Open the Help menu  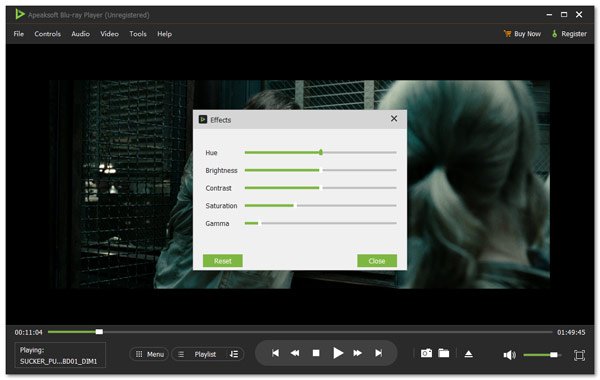point(165,34)
